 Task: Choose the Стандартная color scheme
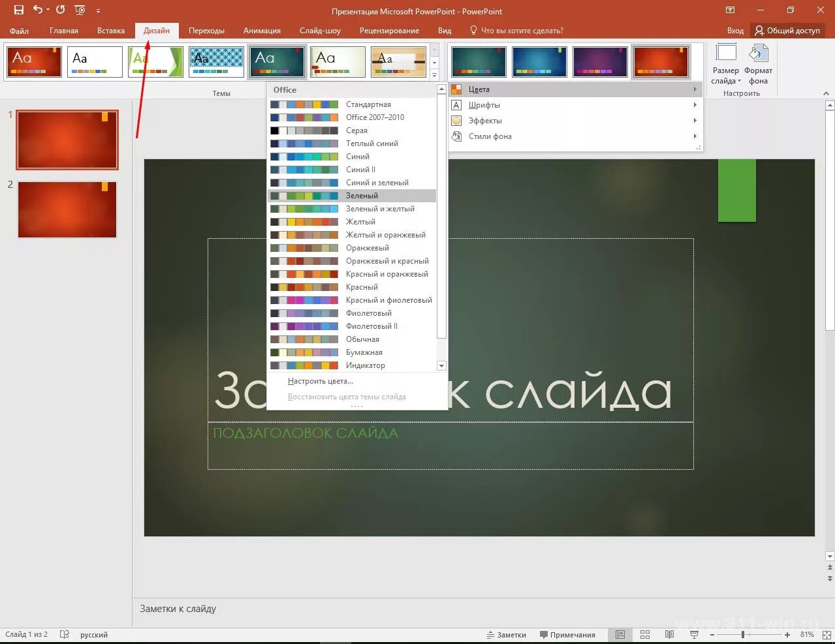[x=352, y=104]
